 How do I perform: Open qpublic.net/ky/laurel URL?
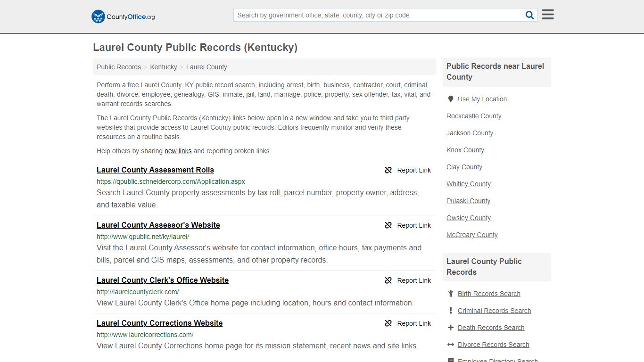(x=143, y=237)
